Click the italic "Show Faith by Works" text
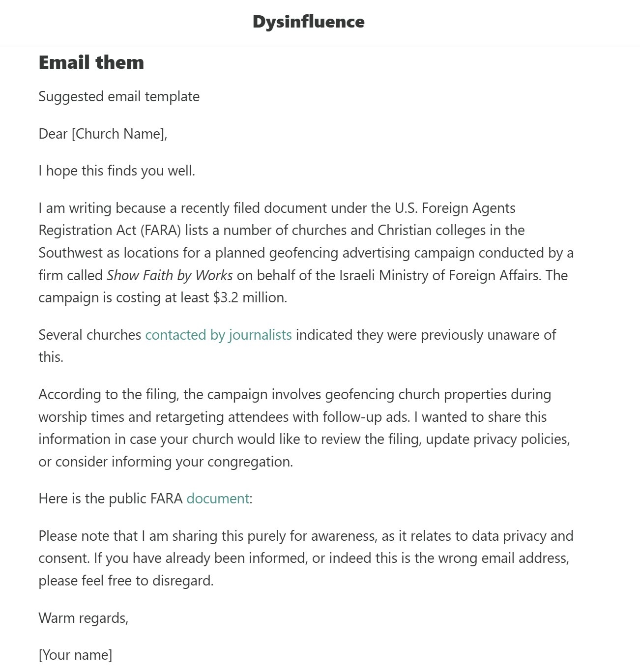This screenshot has height=672, width=640. point(170,275)
